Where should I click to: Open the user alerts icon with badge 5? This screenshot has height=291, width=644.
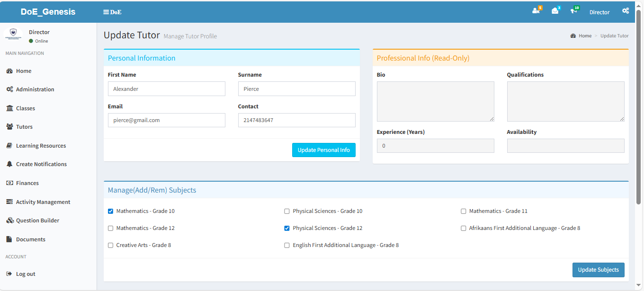click(536, 11)
